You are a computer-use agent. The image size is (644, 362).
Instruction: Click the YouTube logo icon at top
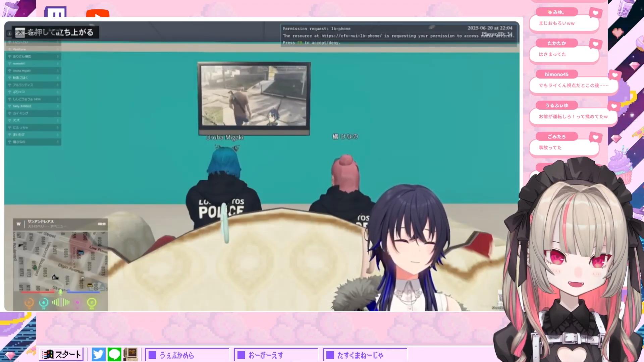point(98,13)
